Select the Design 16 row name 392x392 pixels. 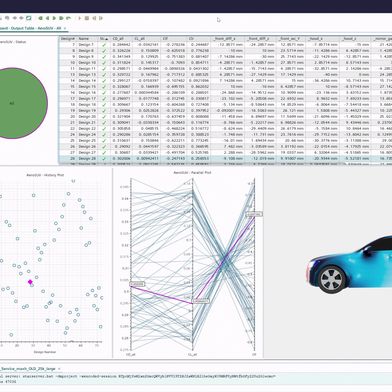(87, 93)
